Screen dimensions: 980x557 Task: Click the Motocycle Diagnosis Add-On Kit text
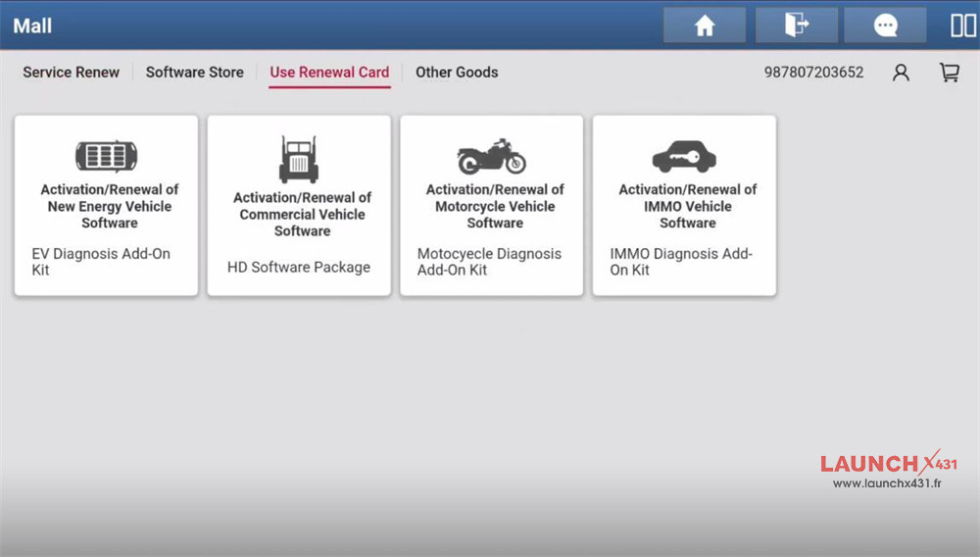[x=489, y=262]
